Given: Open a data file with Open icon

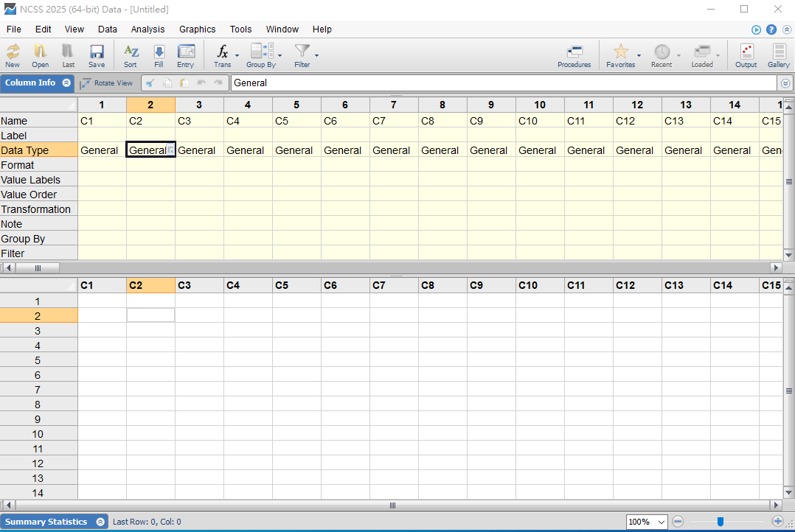Looking at the screenshot, I should [x=41, y=55].
